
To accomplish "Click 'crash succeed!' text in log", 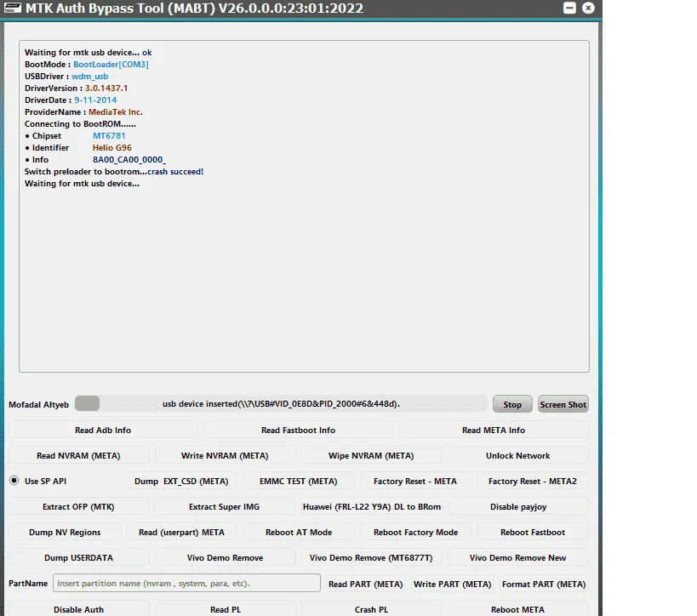I will tap(175, 172).
